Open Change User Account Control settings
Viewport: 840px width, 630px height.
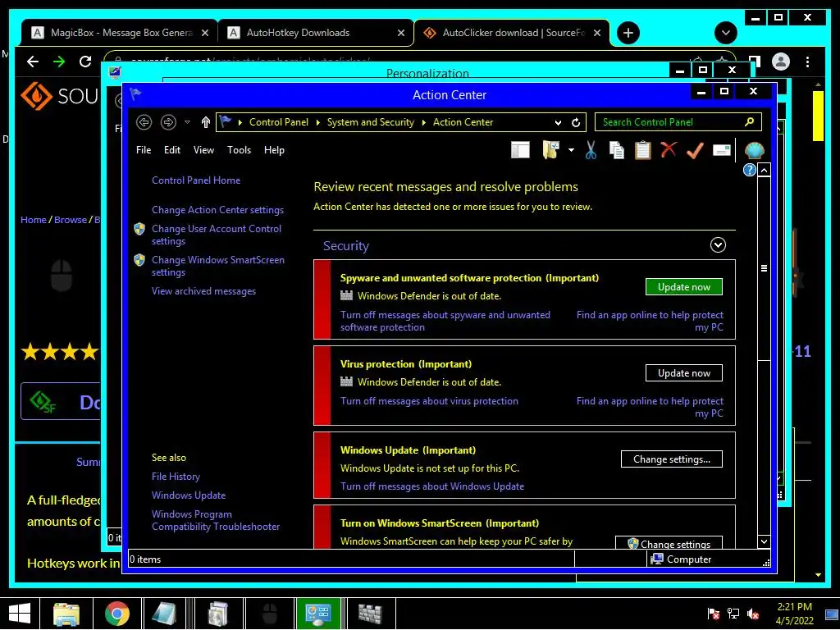tap(217, 235)
